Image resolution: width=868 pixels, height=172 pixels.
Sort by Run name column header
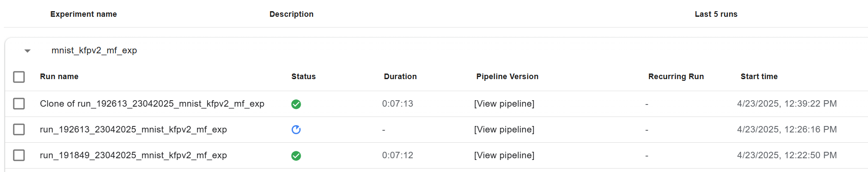(59, 77)
